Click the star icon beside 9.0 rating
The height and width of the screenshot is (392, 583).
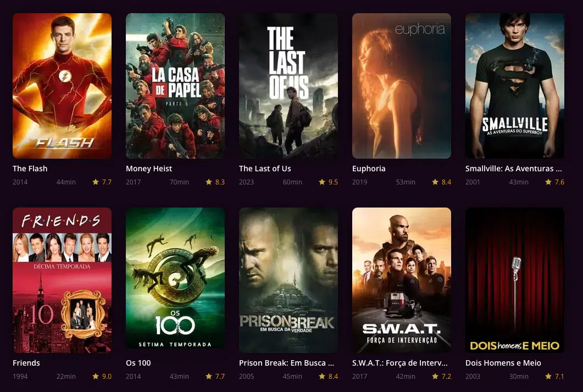coord(96,377)
